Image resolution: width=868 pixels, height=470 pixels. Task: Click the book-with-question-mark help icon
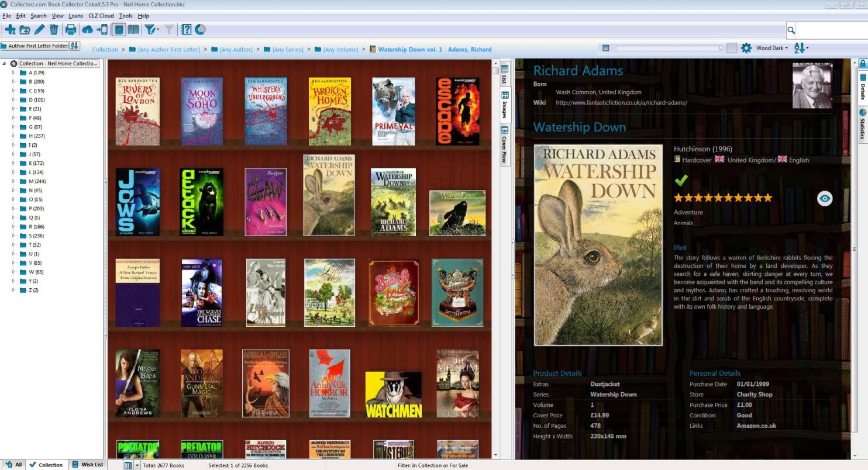point(186,30)
